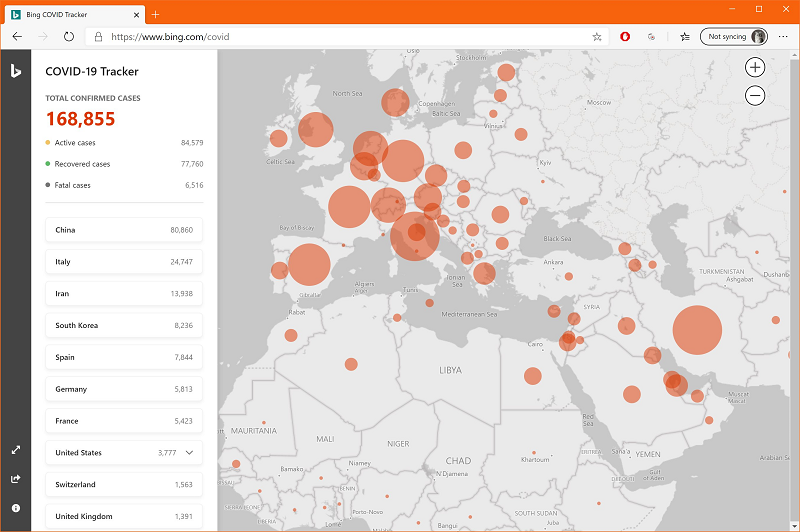Viewport: 800px width, 532px height.
Task: Click the large circle over Iran
Action: coord(697,332)
